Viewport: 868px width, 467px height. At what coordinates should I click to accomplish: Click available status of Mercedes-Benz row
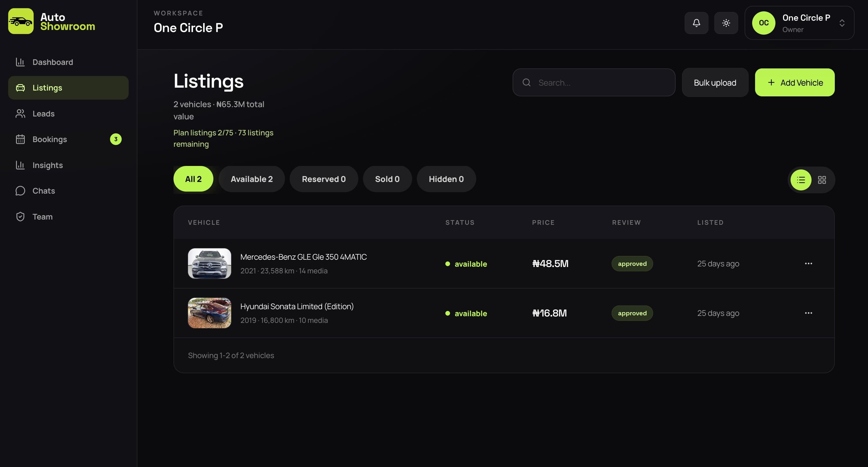pos(466,264)
